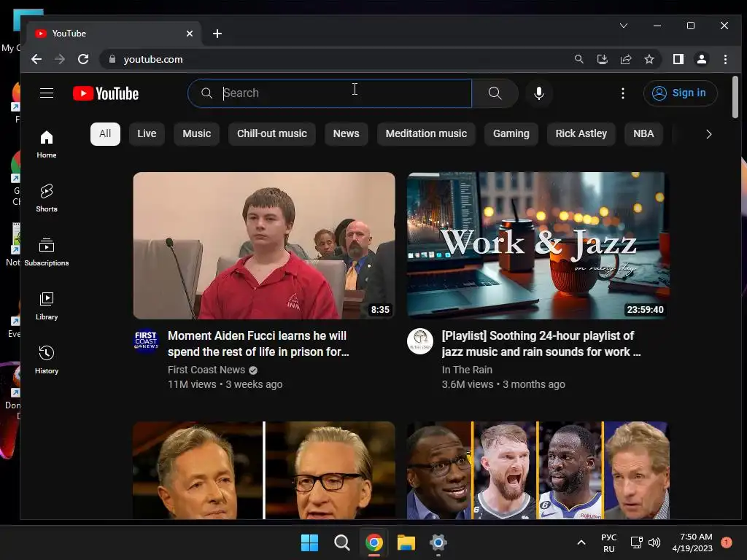Open Library in the sidebar
Screen dimensions: 747x560
(x=47, y=306)
